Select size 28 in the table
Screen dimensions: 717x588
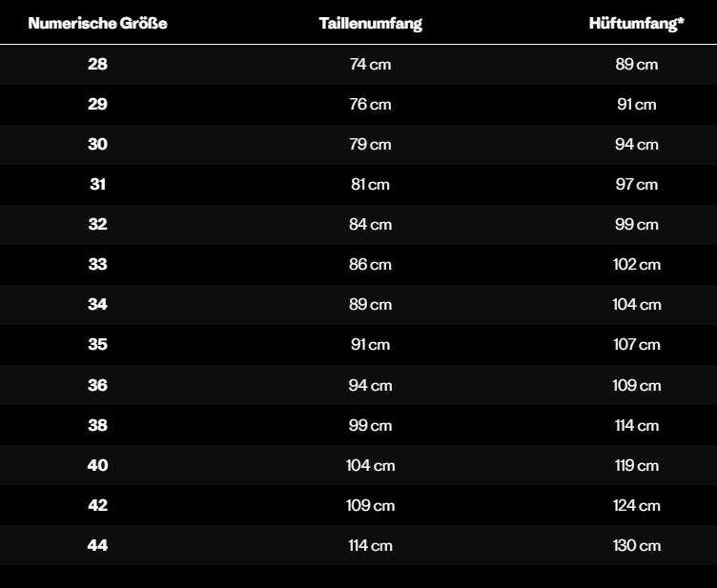(x=98, y=65)
